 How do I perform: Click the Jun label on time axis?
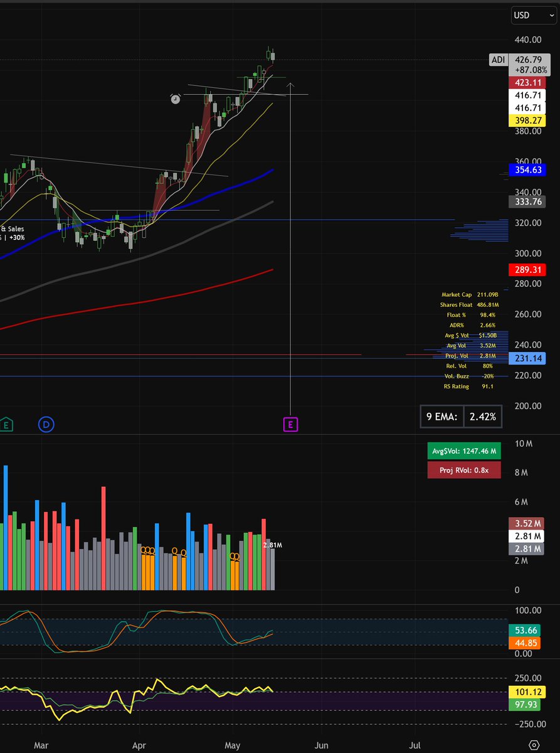click(x=322, y=744)
